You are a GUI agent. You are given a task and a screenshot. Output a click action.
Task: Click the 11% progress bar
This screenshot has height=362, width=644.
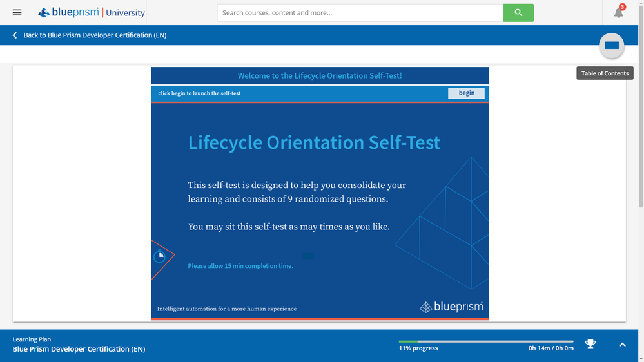[486, 341]
